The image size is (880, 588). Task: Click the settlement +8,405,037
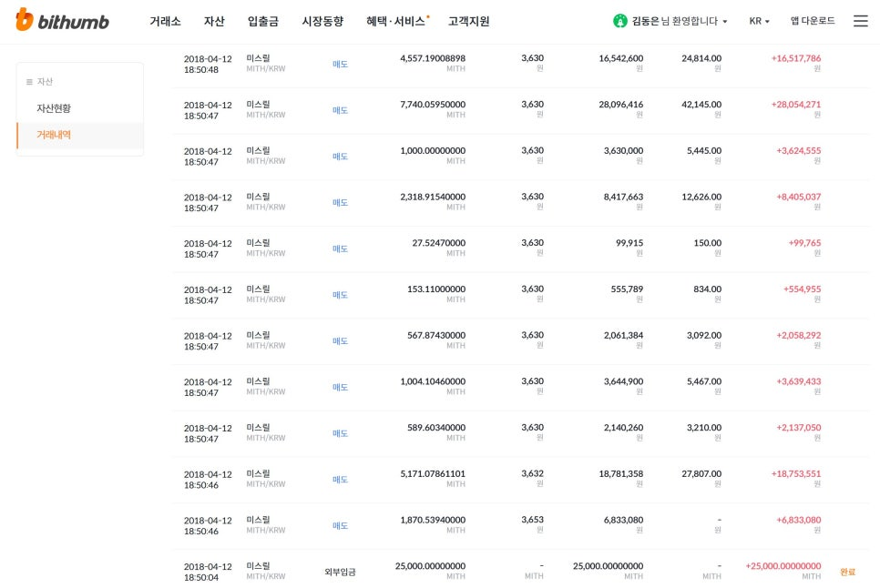(x=799, y=197)
